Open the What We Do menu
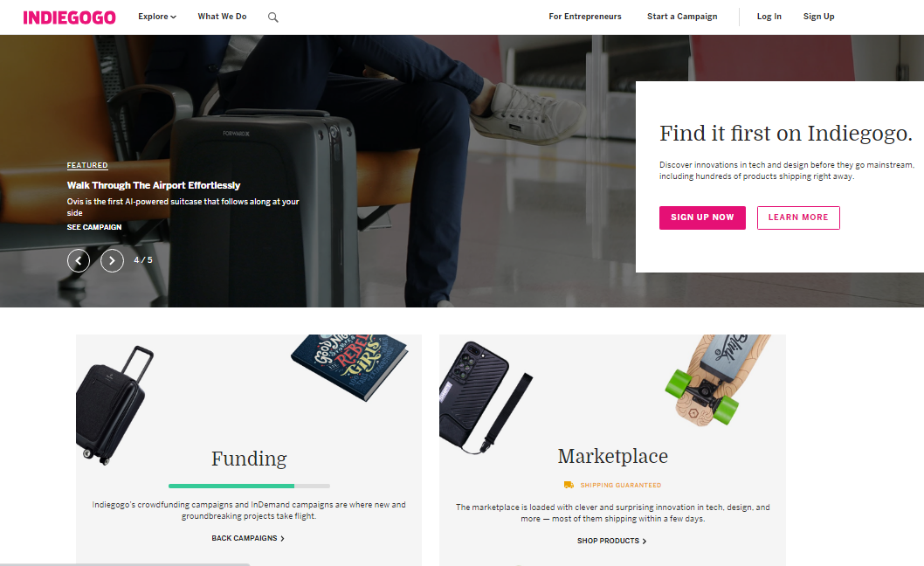This screenshot has height=566, width=924. click(x=222, y=17)
